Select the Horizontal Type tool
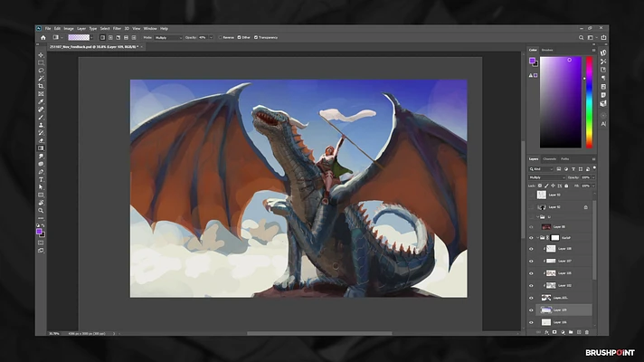 pyautogui.click(x=41, y=179)
